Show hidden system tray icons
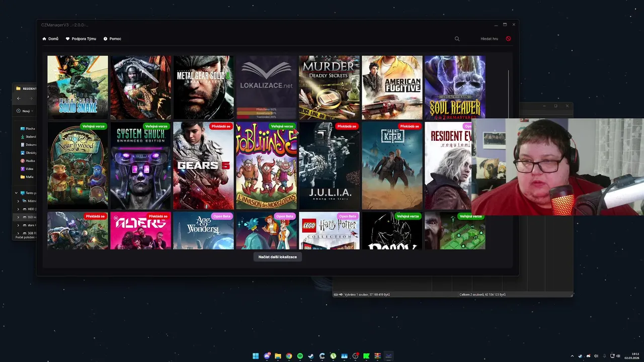Image resolution: width=644 pixels, height=362 pixels. (572, 356)
